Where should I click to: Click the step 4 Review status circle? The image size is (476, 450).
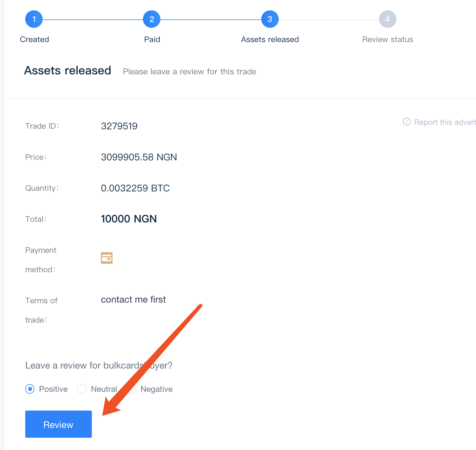pos(387,19)
